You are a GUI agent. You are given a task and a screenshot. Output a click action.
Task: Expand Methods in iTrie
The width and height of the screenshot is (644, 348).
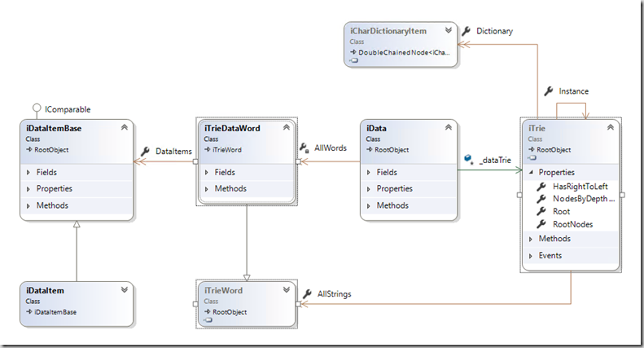531,239
